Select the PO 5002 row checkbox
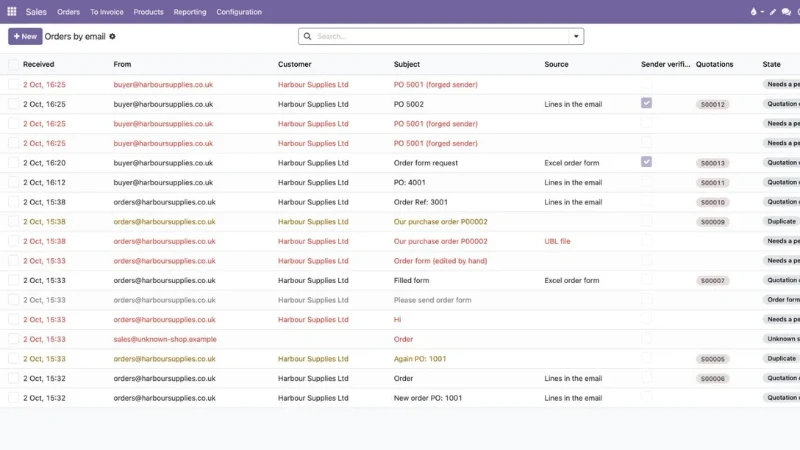The image size is (800, 450). click(13, 104)
